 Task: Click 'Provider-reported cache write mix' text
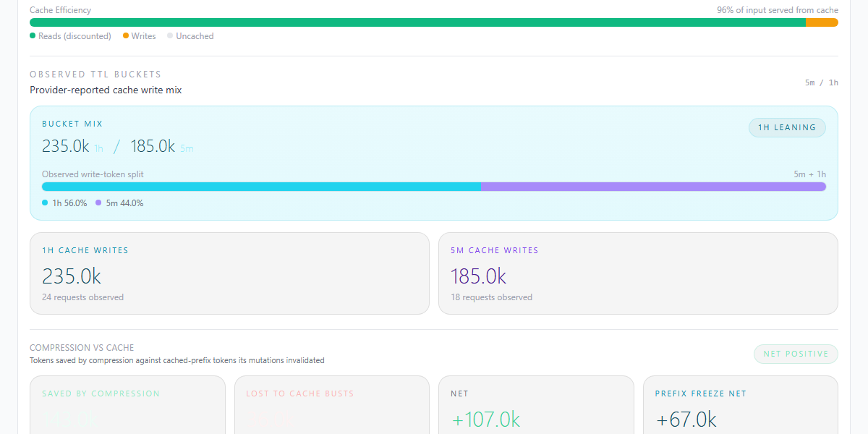click(106, 90)
